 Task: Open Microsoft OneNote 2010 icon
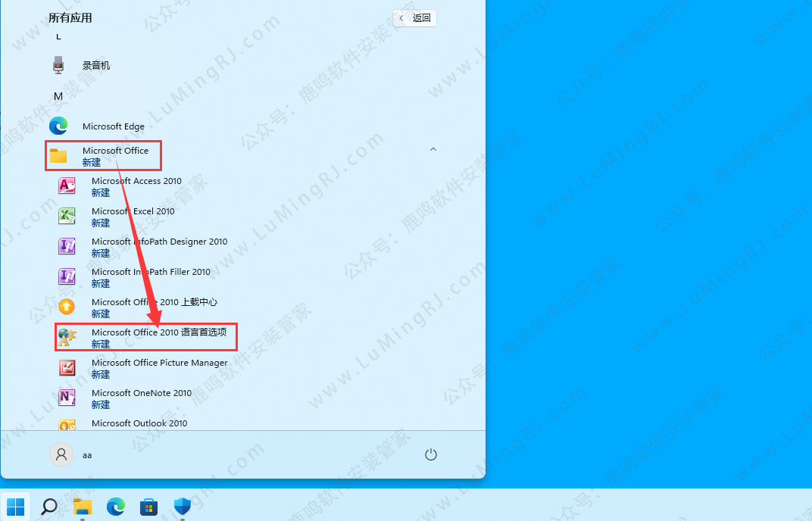pos(67,398)
